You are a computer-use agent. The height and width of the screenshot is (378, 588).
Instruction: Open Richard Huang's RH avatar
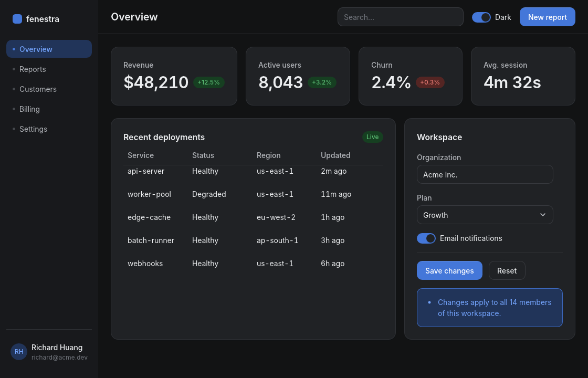point(19,352)
